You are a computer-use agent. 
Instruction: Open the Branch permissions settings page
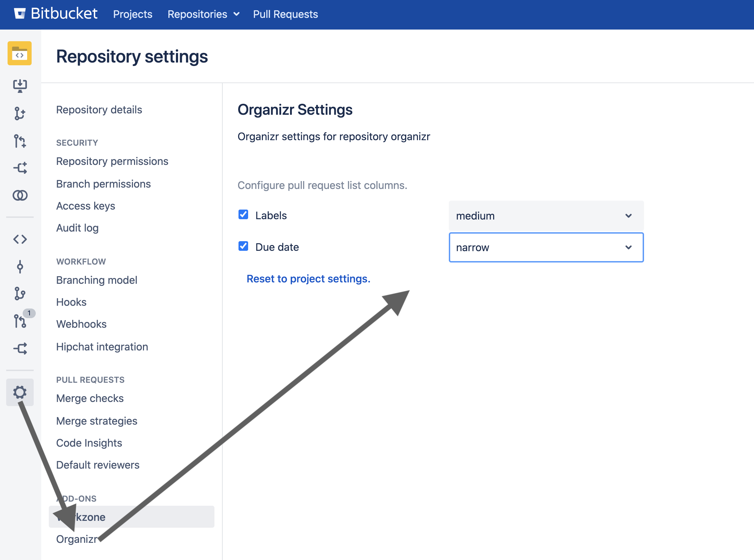[x=103, y=184]
